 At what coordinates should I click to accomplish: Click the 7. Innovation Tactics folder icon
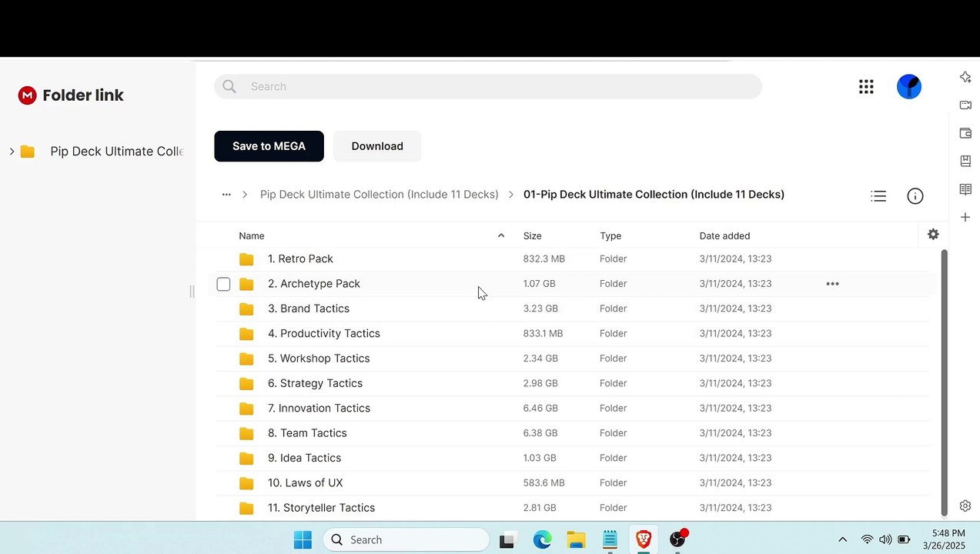246,409
